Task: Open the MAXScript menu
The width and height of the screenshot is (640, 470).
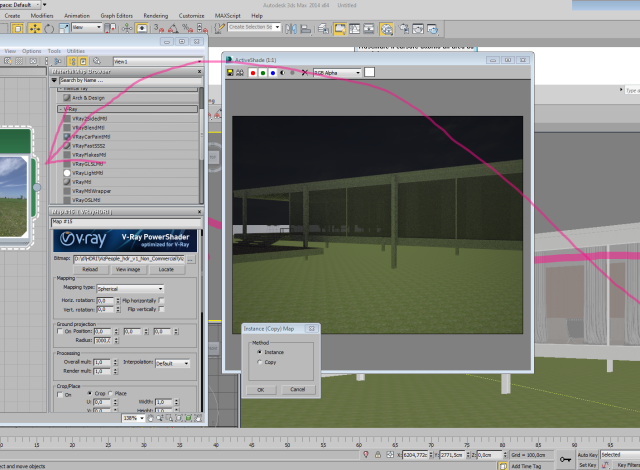Action: 228,16
